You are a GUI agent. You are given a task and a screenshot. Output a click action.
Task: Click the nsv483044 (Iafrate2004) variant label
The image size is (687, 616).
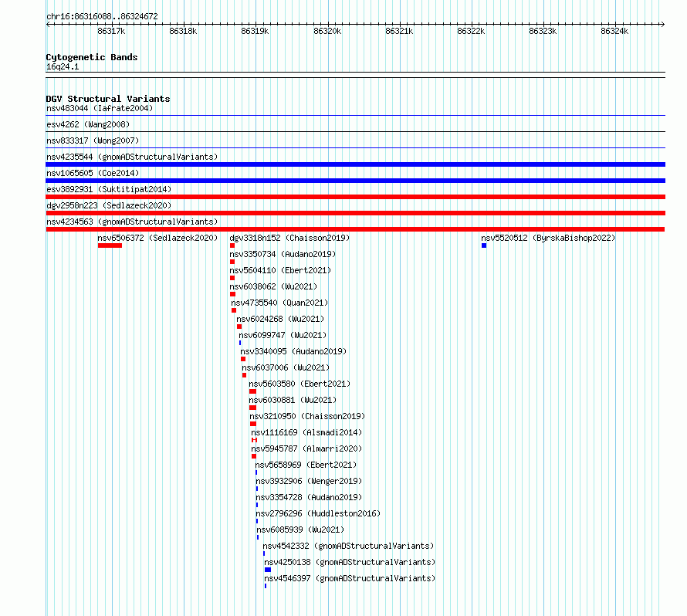tap(100, 108)
